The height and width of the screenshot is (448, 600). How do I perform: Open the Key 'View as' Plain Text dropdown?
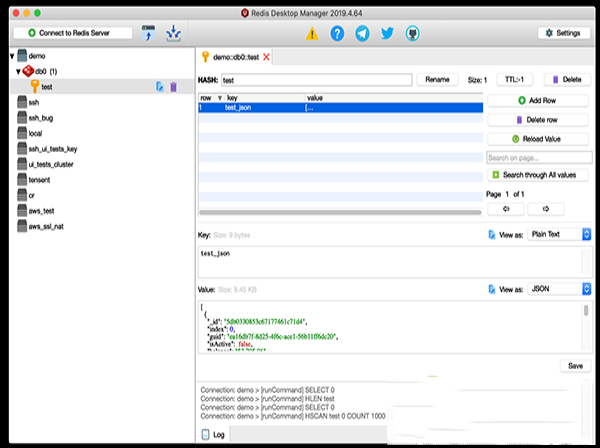click(559, 234)
